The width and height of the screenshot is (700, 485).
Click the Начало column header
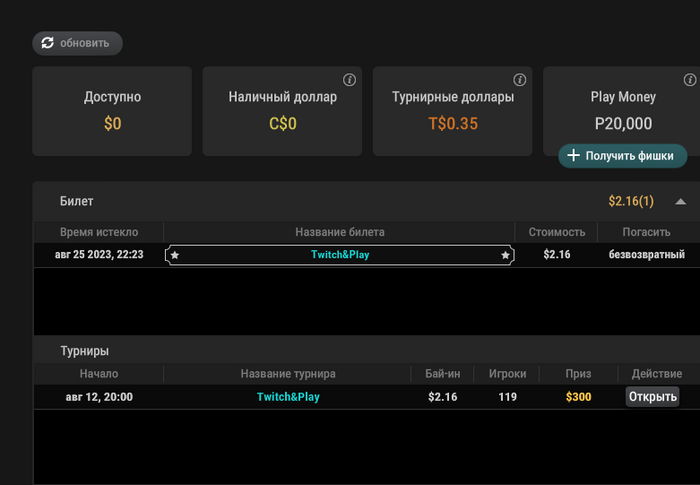(99, 374)
